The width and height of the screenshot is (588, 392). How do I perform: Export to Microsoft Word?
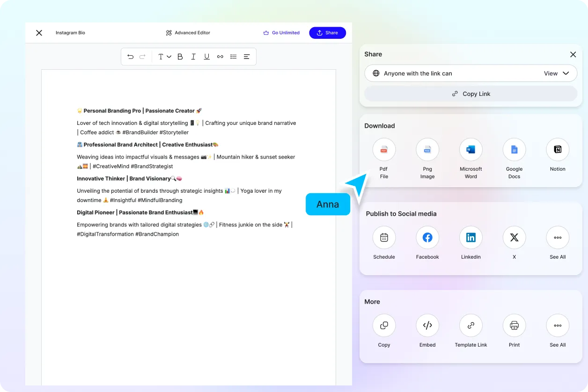coord(470,157)
